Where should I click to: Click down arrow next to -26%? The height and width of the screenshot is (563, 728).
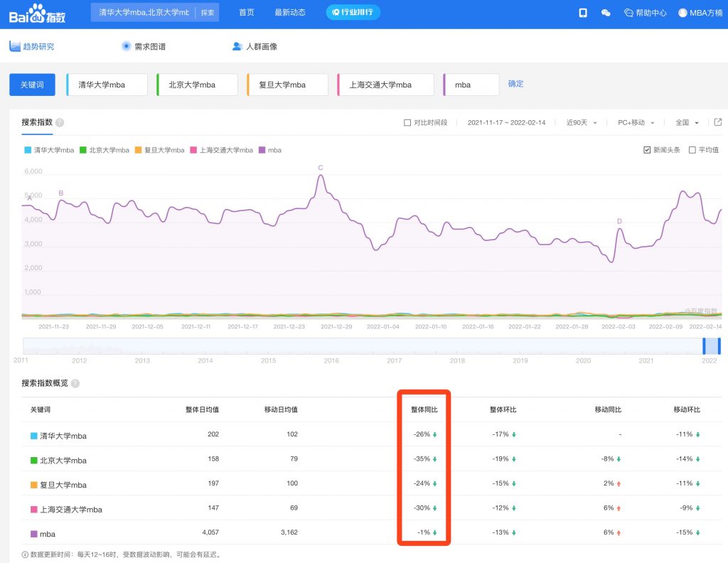[x=435, y=435]
